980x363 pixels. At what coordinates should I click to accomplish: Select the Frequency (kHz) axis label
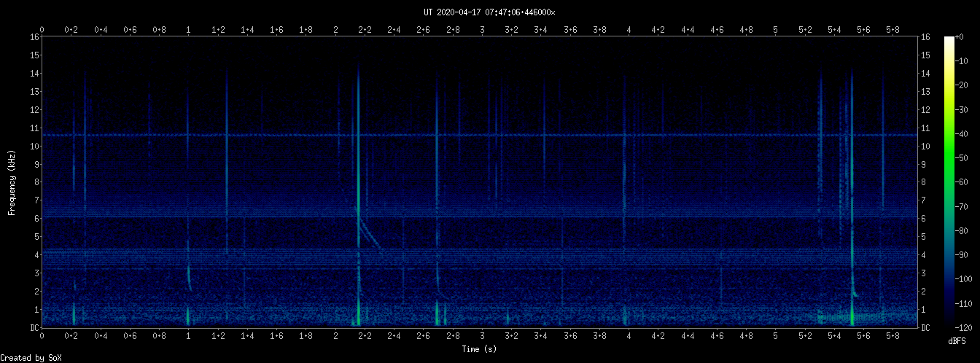click(12, 182)
